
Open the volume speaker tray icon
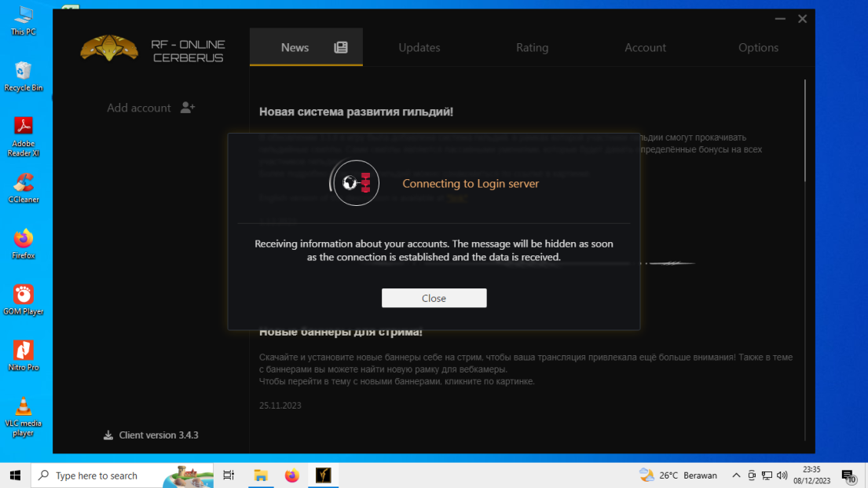pyautogui.click(x=782, y=475)
